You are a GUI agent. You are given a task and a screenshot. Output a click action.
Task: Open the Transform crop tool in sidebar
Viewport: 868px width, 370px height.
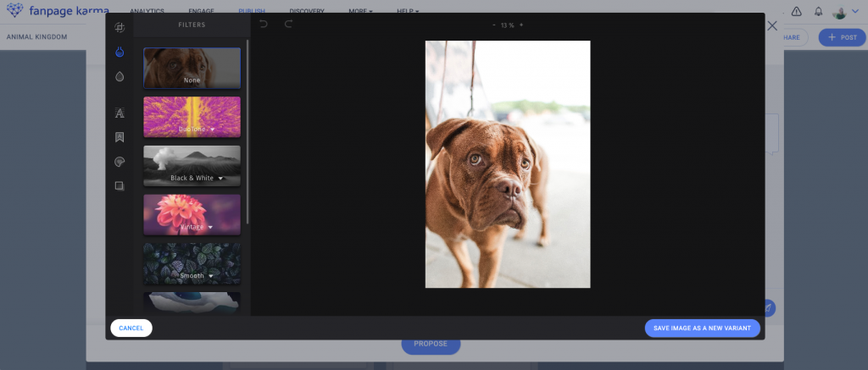tap(120, 28)
